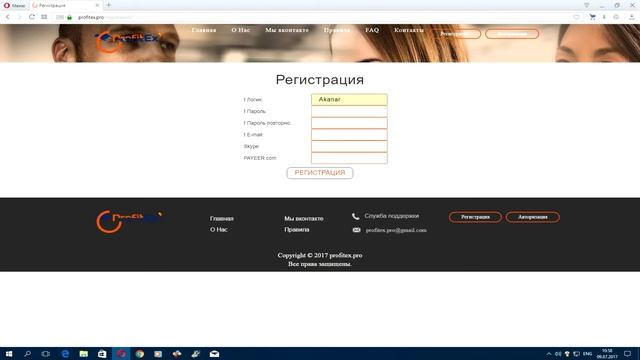Image resolution: width=640 pixels, height=360 pixels.
Task: Open the Action Center notifications icon
Action: [627, 353]
